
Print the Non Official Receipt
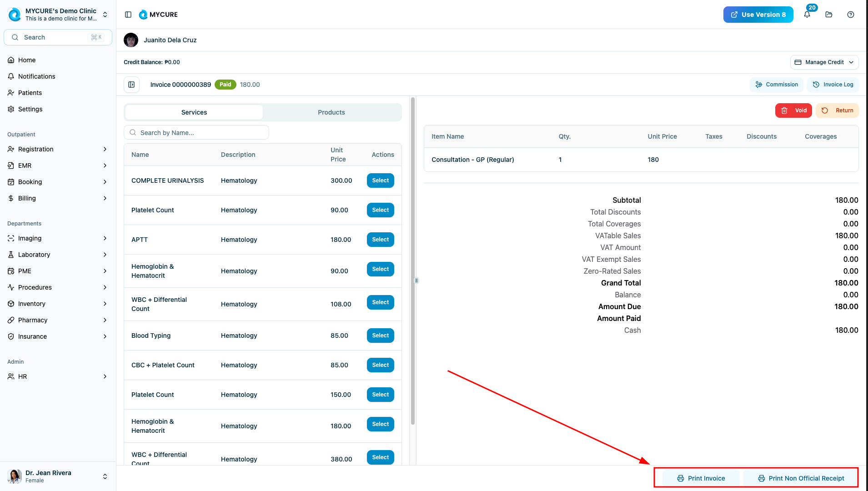[x=801, y=478]
